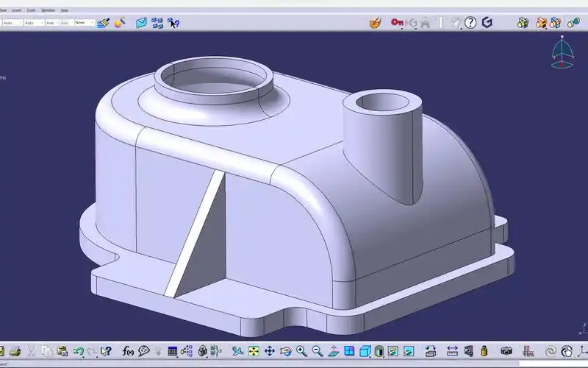Click the teal linked spheres icon
Image resolution: width=588 pixels, height=368 pixels.
tap(573, 23)
